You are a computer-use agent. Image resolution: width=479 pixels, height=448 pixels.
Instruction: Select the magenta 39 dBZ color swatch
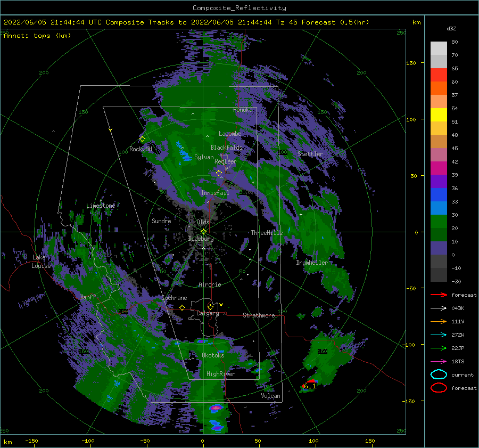439,168
